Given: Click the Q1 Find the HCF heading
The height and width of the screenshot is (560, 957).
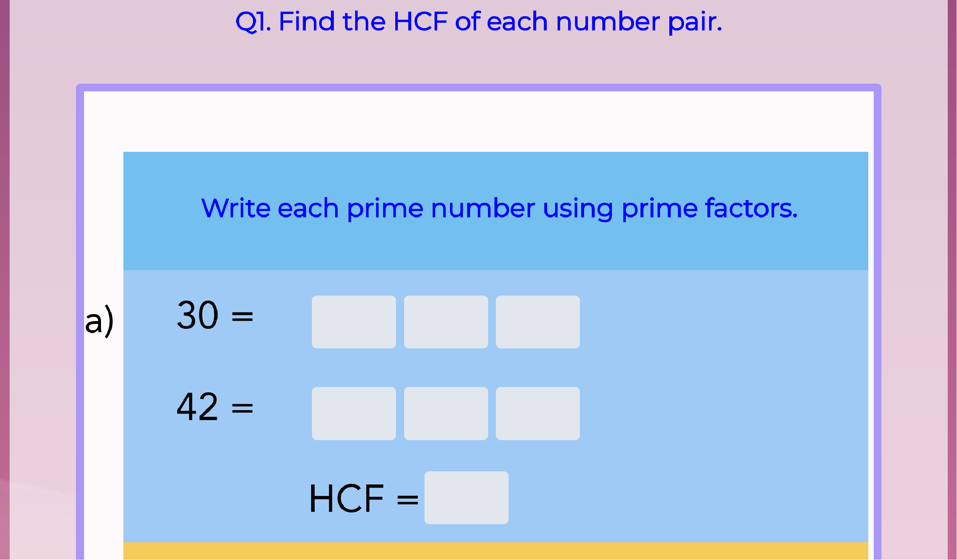Looking at the screenshot, I should point(478,21).
